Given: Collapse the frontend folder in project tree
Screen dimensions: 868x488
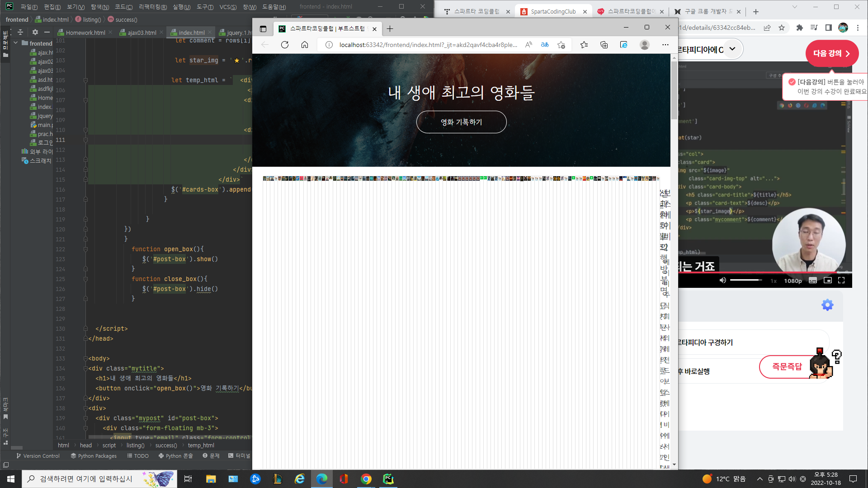Looking at the screenshot, I should tap(16, 43).
